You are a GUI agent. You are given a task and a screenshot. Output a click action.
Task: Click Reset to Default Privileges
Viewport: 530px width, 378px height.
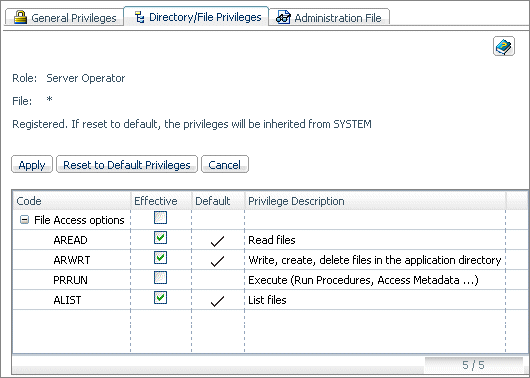(x=127, y=164)
